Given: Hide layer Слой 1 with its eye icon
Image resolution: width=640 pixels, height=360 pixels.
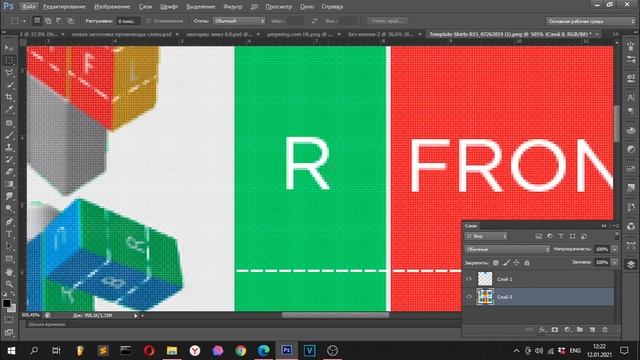Looking at the screenshot, I should pos(469,279).
